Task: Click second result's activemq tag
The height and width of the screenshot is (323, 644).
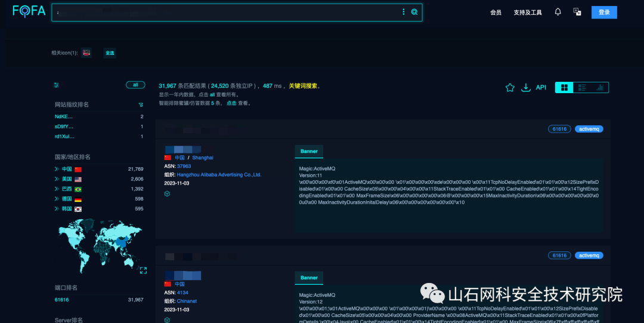Action: point(589,255)
